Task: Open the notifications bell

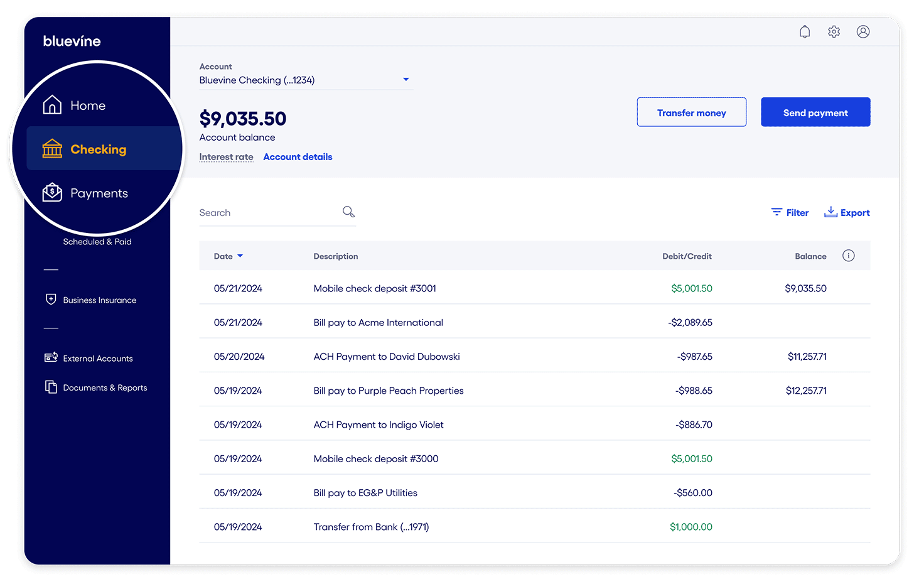Action: coord(804,31)
